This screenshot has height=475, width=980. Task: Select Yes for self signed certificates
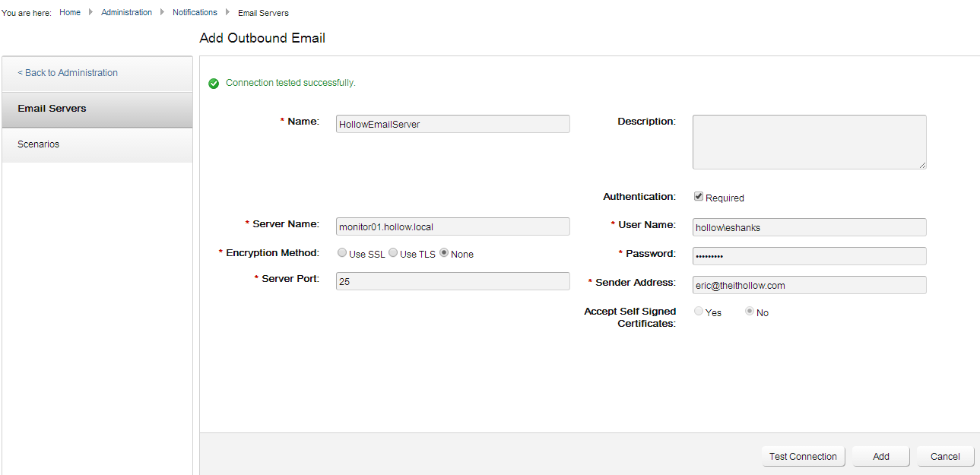pos(699,312)
